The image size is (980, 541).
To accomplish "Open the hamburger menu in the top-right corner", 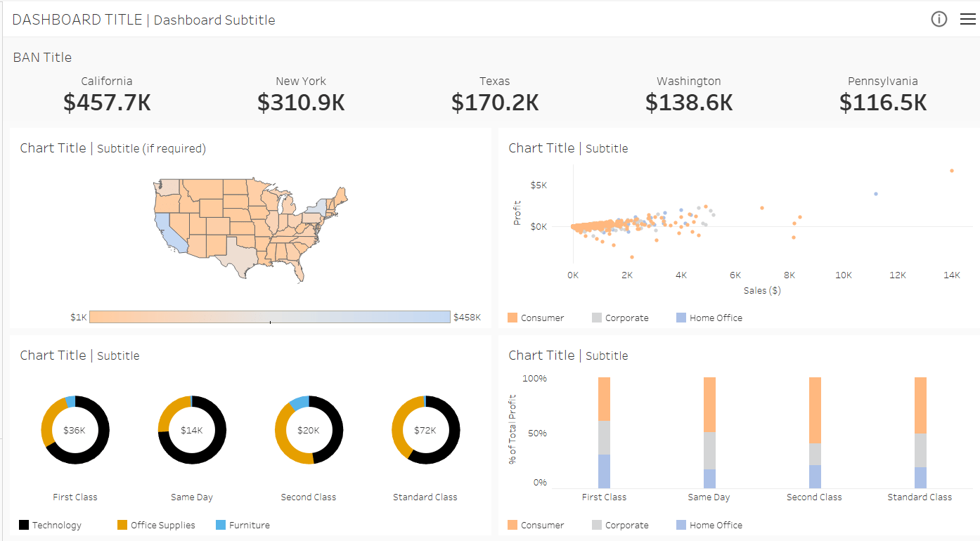I will click(x=968, y=19).
